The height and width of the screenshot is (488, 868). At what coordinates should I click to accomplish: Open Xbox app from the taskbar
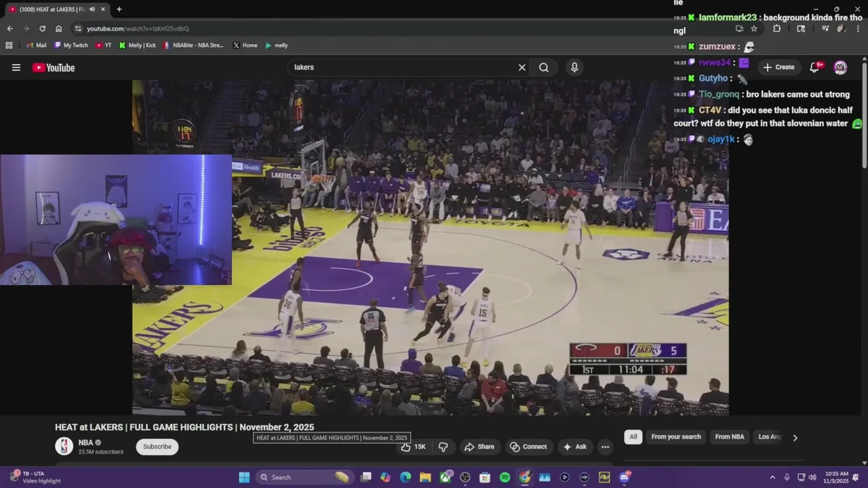pos(445,477)
